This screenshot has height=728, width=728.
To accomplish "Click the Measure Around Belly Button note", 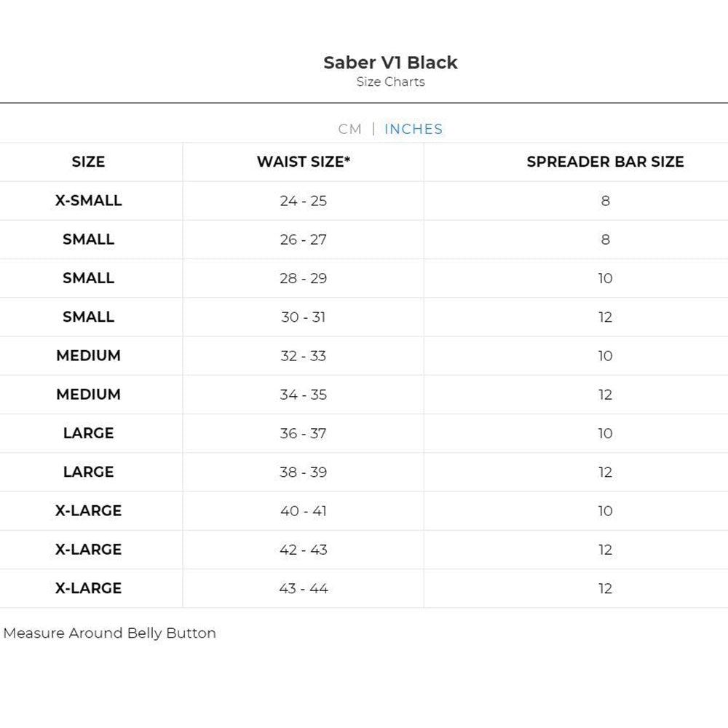I will pos(109,633).
